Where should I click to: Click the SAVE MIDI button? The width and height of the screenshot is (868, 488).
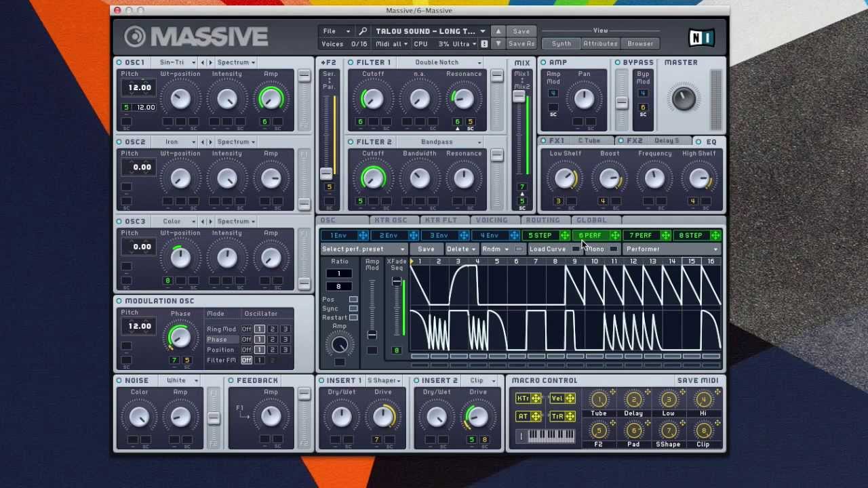coord(697,380)
